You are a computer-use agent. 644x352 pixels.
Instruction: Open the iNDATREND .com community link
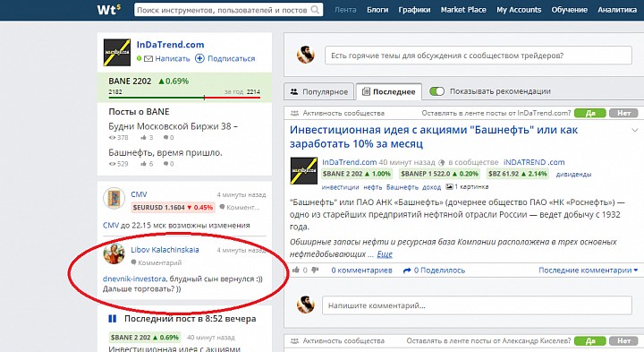pyautogui.click(x=534, y=162)
